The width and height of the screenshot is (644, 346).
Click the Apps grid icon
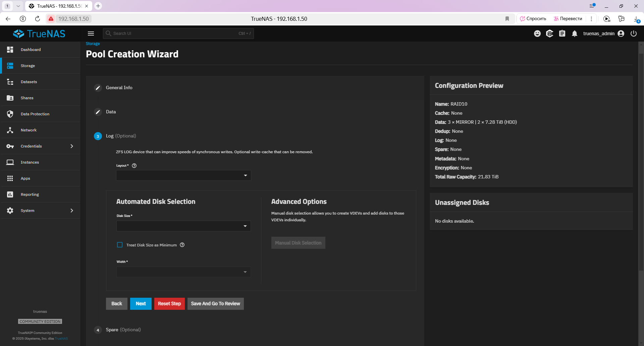click(x=10, y=178)
